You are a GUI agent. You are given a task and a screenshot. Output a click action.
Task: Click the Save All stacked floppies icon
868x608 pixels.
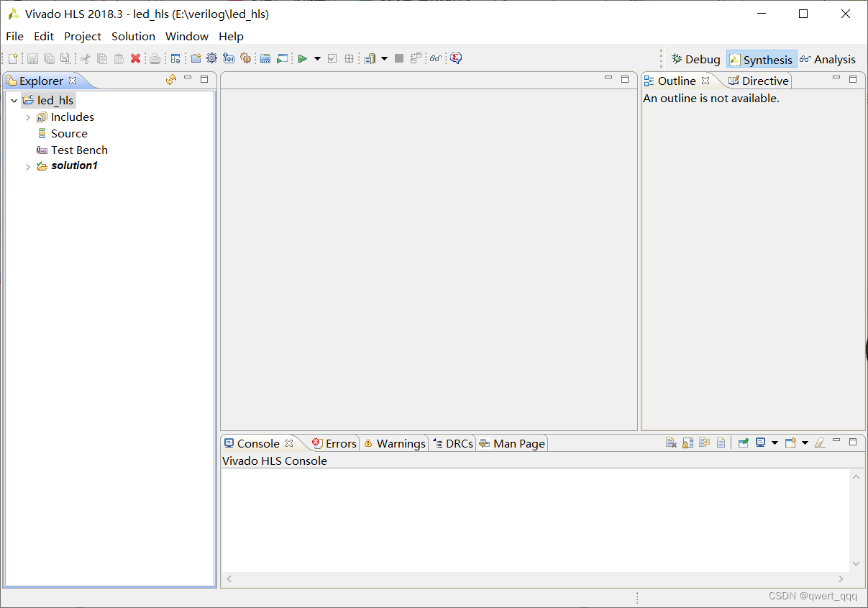click(49, 58)
